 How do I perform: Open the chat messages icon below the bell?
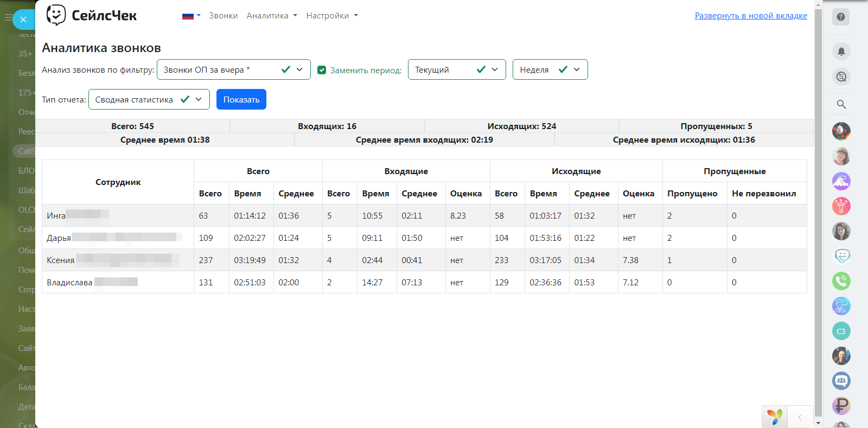pyautogui.click(x=841, y=76)
